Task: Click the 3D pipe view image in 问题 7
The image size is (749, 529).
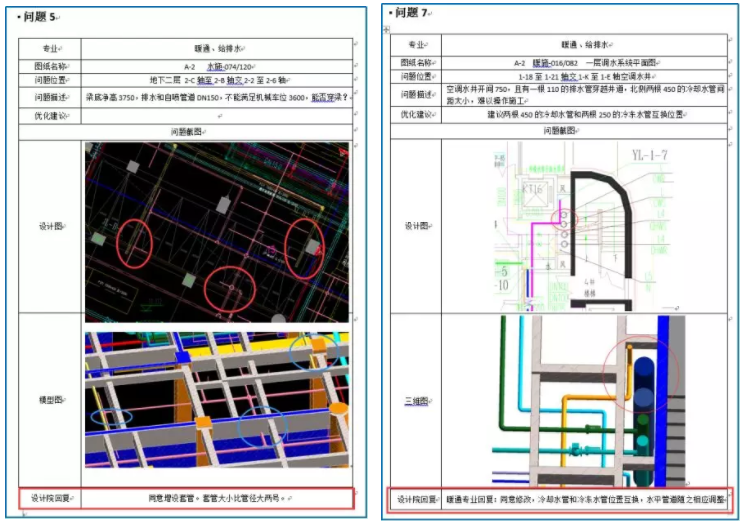Action: point(568,400)
